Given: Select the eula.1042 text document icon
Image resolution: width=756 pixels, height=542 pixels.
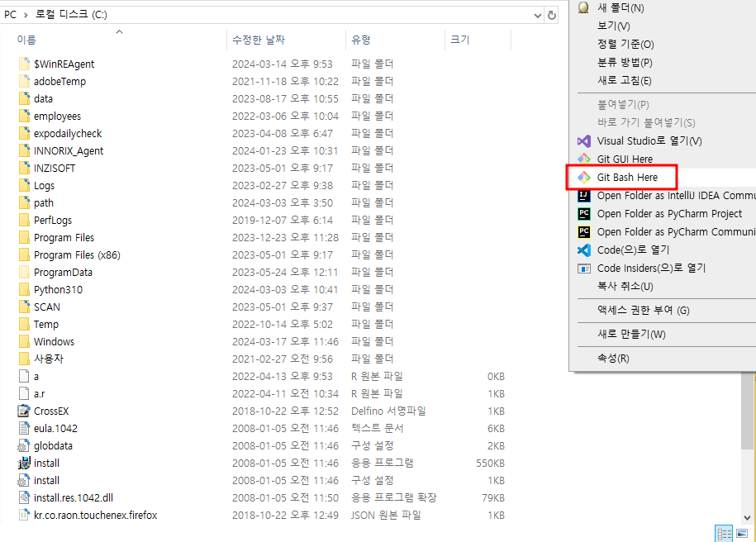Looking at the screenshot, I should coord(24,428).
